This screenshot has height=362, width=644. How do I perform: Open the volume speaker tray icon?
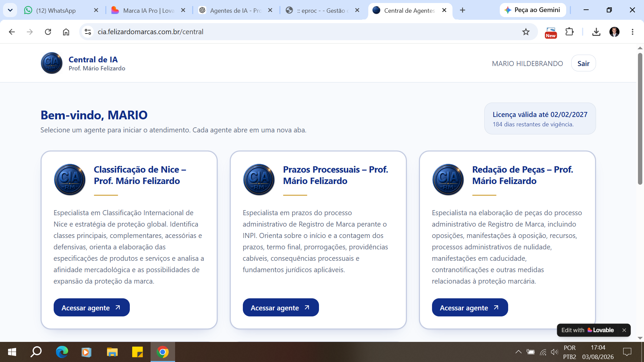pyautogui.click(x=554, y=352)
